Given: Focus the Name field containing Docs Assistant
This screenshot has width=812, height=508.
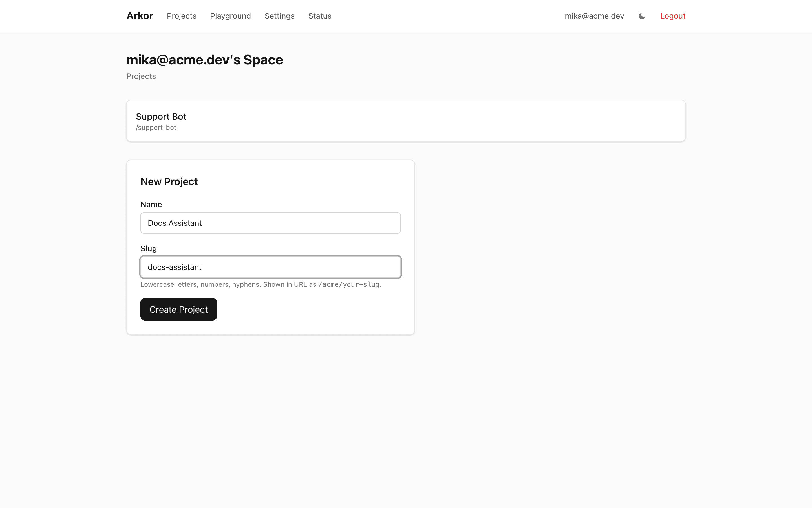Looking at the screenshot, I should pyautogui.click(x=270, y=223).
